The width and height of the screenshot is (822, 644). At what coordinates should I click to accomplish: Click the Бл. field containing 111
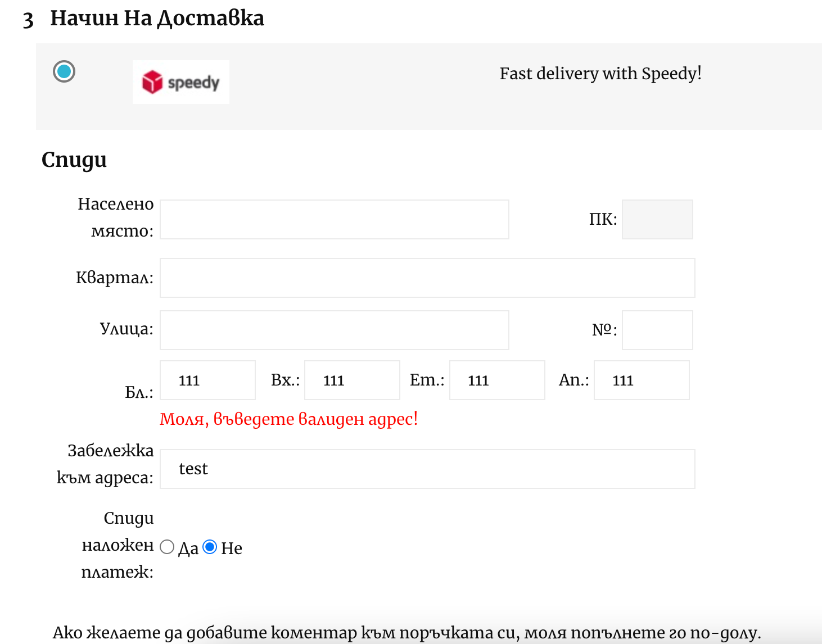point(207,380)
